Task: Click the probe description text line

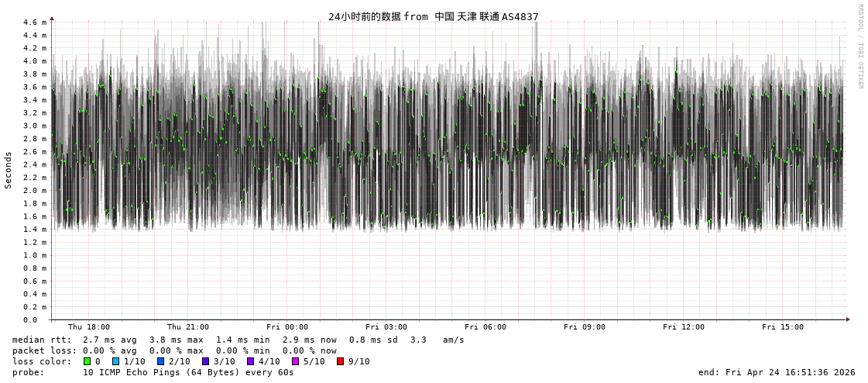Action: pos(153,372)
